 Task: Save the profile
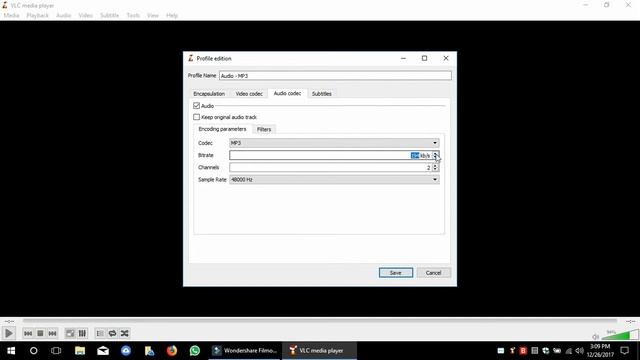pyautogui.click(x=396, y=273)
